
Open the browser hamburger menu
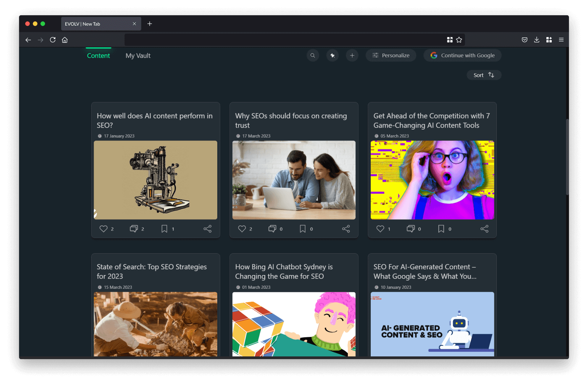coord(561,40)
